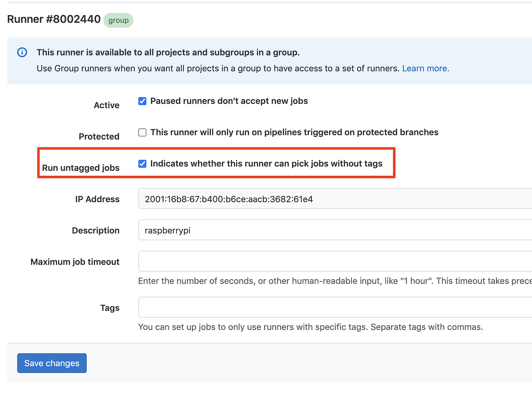The image size is (532, 408).
Task: Toggle Protected via the branches label text
Action: click(x=294, y=132)
